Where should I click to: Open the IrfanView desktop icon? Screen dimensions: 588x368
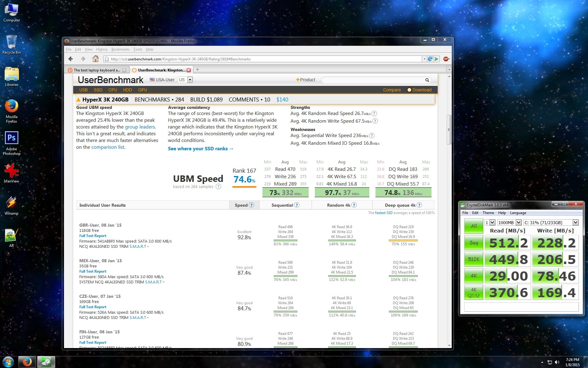12,173
